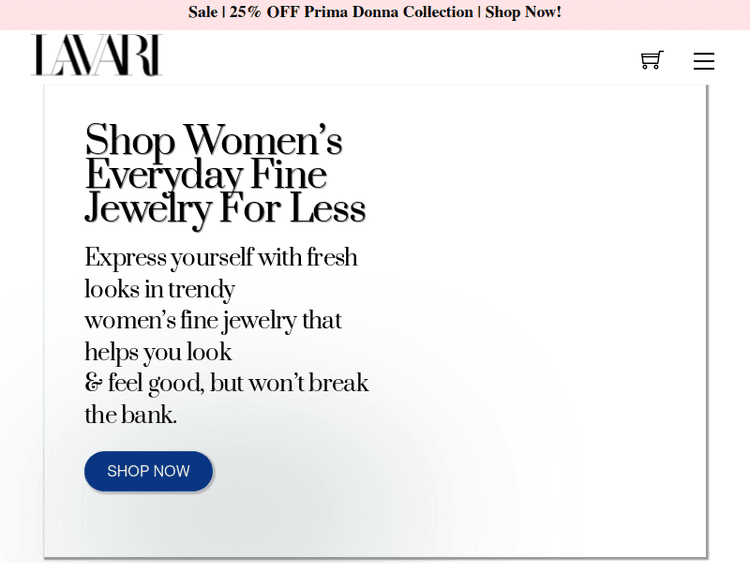The width and height of the screenshot is (750, 563).
Task: Click the "Shop Women's" heading line
Action: 213,141
